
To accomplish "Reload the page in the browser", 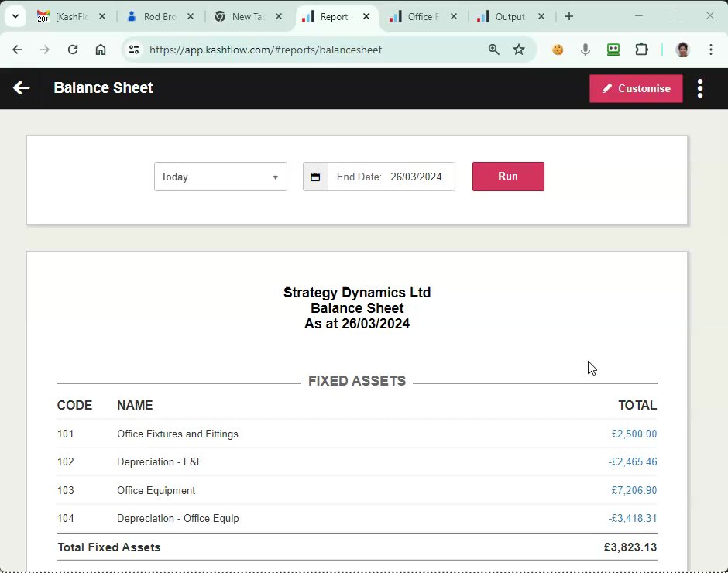I will coord(73,50).
